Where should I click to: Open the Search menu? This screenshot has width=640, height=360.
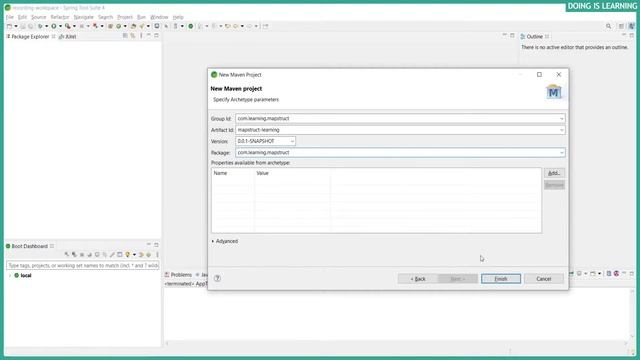click(105, 17)
